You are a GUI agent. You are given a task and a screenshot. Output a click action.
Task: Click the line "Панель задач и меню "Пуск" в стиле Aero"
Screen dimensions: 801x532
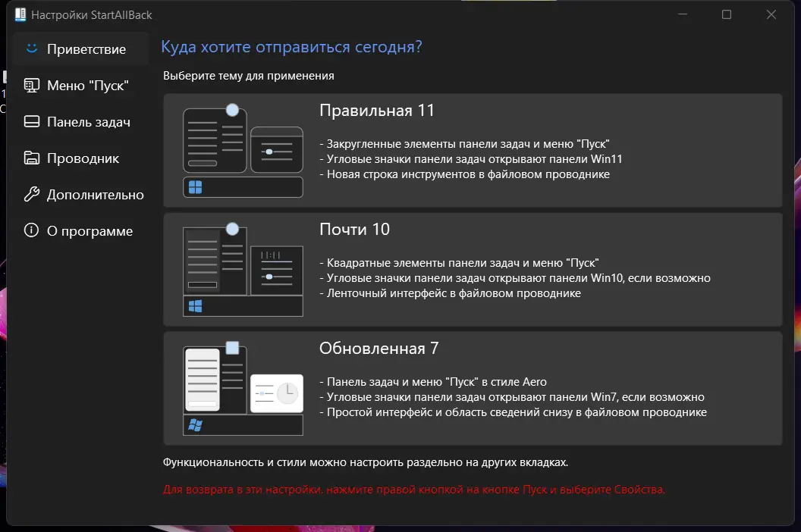point(432,382)
